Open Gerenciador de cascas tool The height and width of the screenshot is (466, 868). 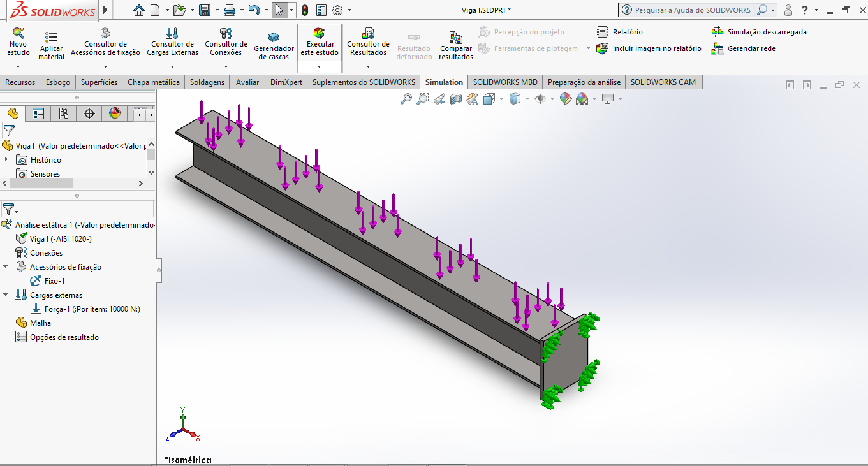(274, 38)
